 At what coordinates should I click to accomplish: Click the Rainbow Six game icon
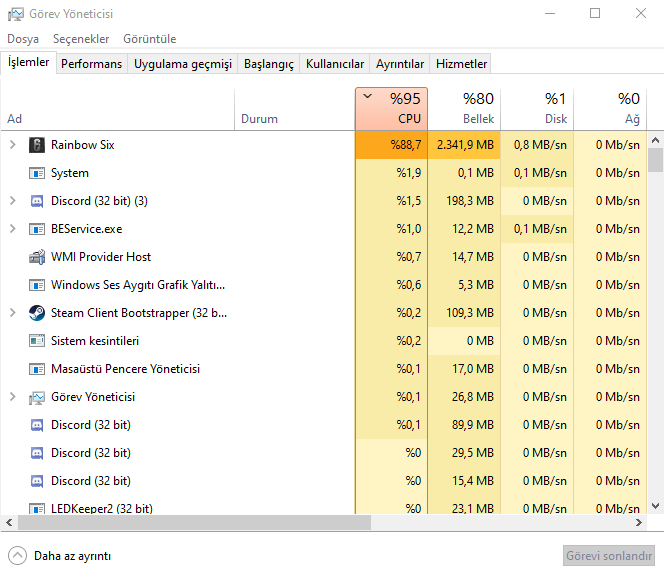tap(37, 145)
